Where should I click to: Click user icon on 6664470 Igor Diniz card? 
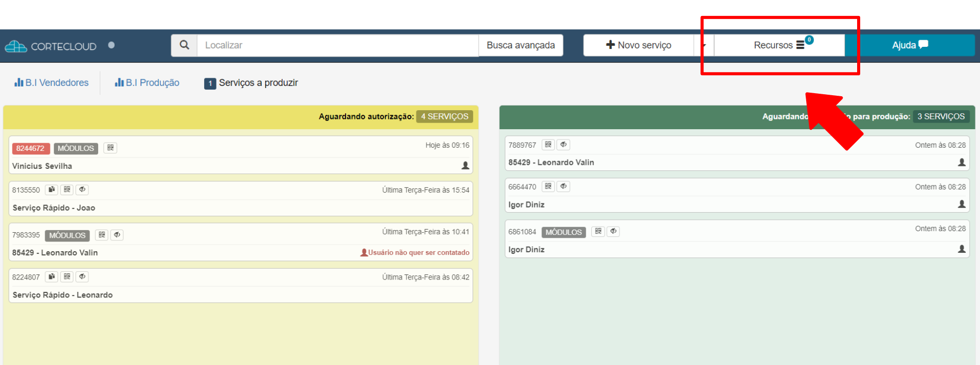[962, 204]
